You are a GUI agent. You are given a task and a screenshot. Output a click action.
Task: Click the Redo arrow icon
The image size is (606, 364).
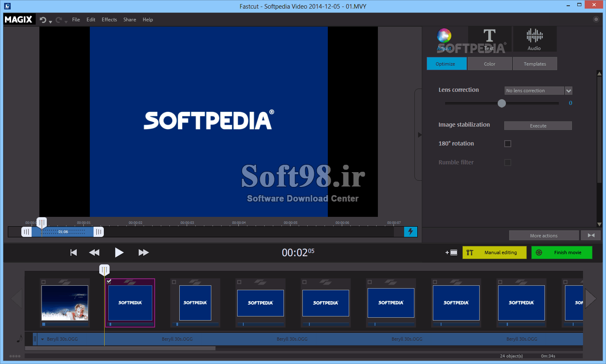(59, 20)
